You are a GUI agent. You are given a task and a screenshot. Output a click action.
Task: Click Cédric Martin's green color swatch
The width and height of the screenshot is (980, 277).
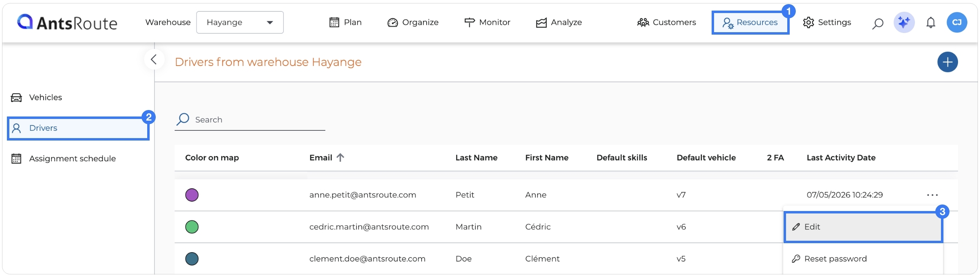pyautogui.click(x=192, y=227)
